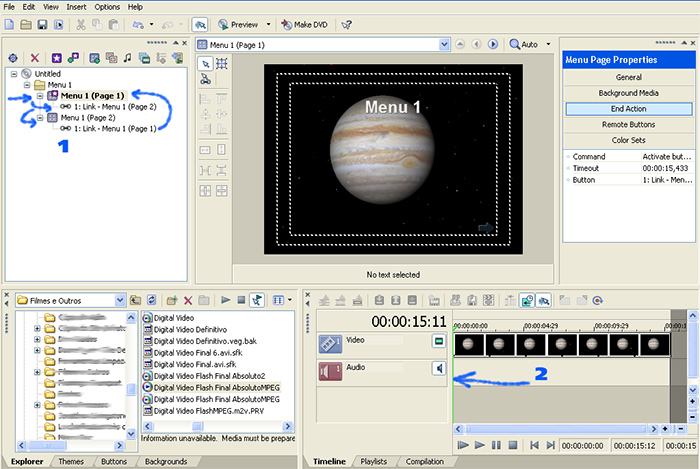Mute the Audio track speaker button

pyautogui.click(x=439, y=369)
